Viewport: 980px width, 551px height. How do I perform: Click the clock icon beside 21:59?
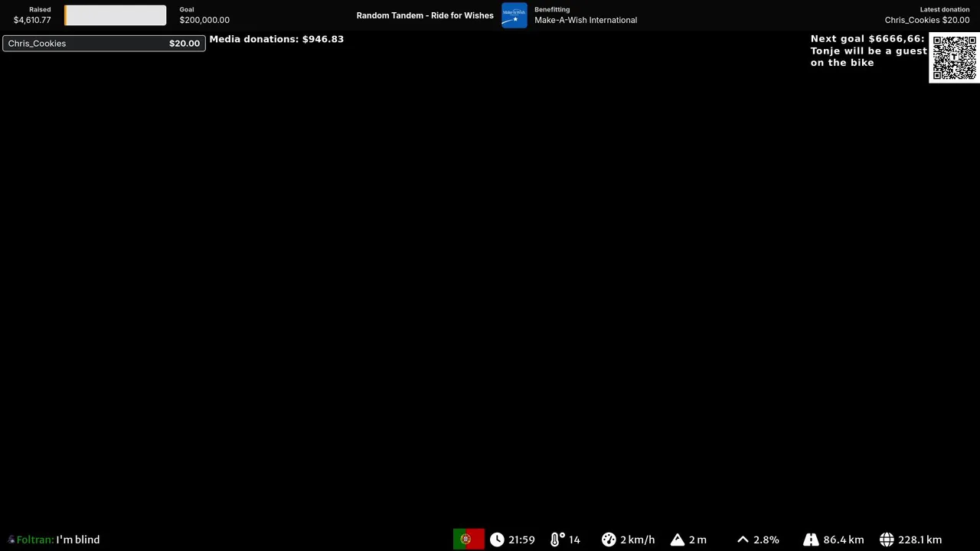click(497, 540)
